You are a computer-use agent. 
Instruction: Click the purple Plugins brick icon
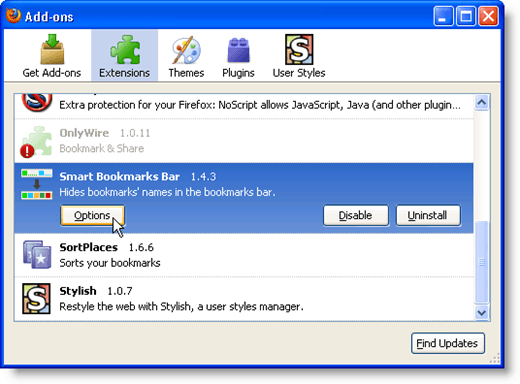pyautogui.click(x=238, y=50)
